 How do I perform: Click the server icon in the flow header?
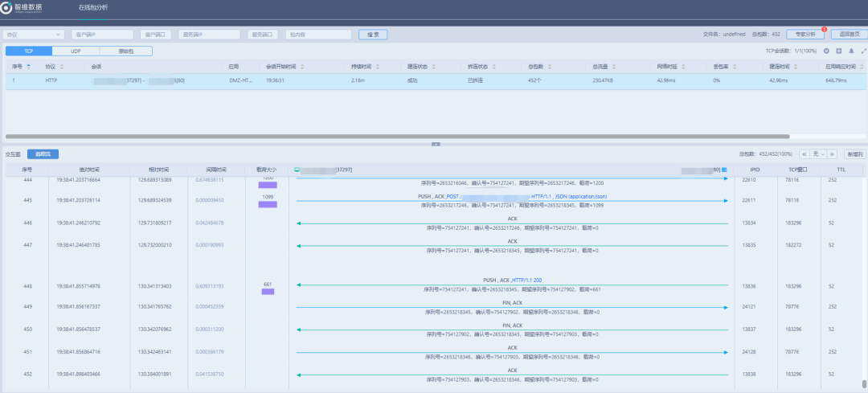724,170
